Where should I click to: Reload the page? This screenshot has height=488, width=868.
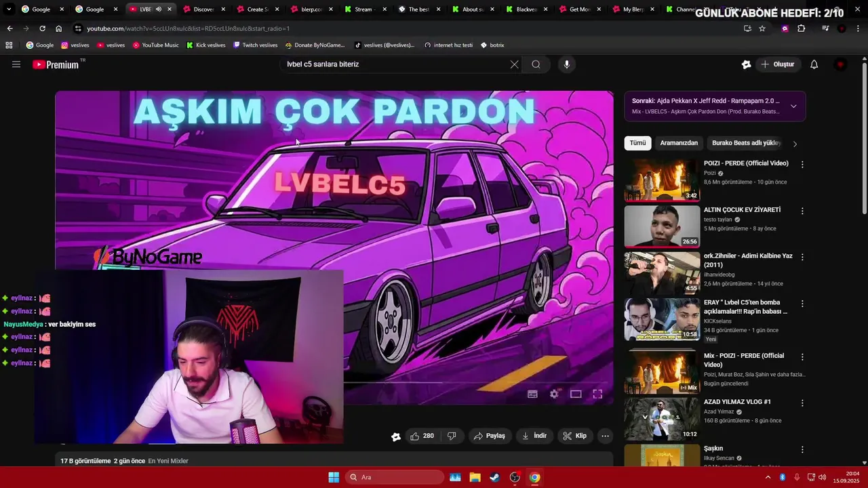42,28
